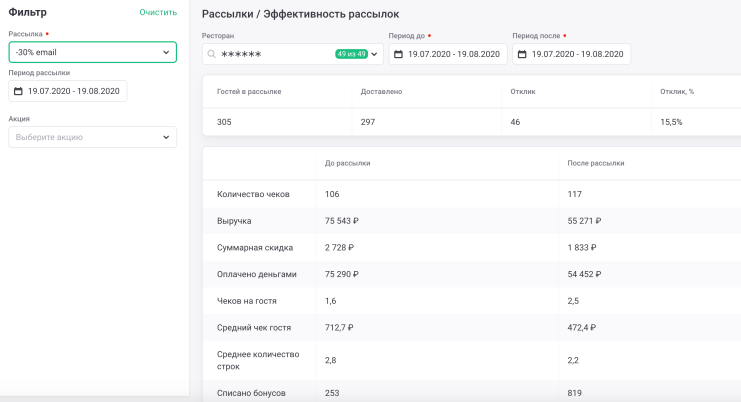
Task: Select the 'Выручка' table row label
Action: [x=234, y=220]
